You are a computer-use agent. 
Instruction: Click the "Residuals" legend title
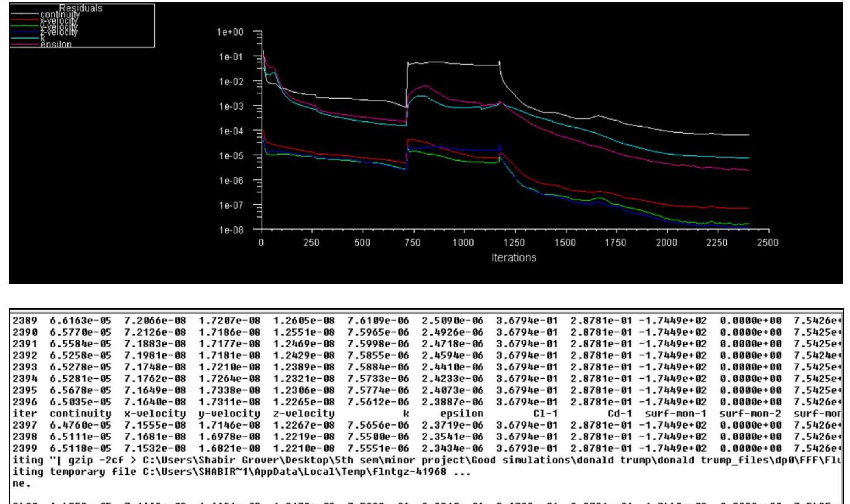[81, 8]
